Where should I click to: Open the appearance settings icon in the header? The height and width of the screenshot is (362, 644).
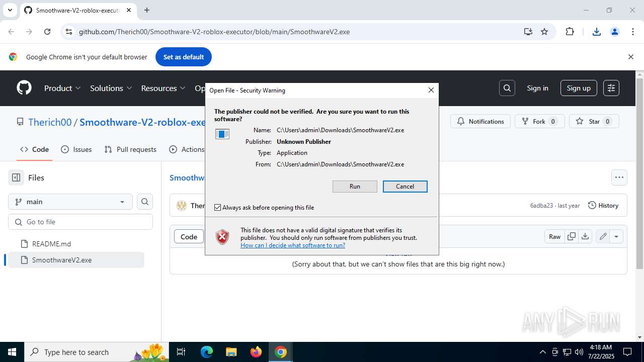[611, 88]
